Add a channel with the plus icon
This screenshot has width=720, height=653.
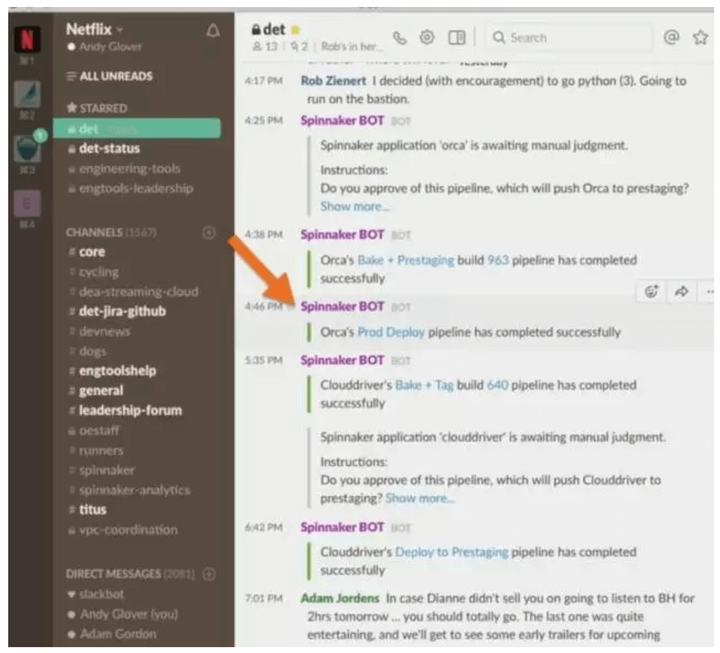[209, 233]
